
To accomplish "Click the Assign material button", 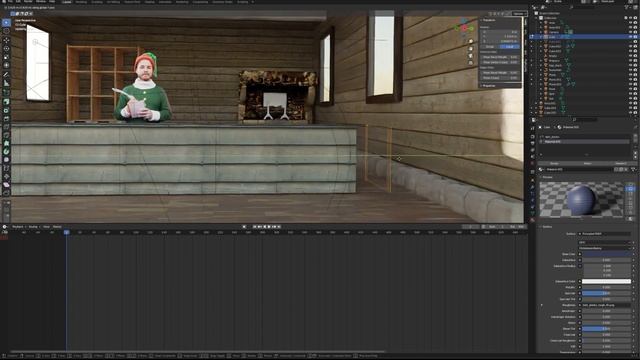I will tap(554, 163).
